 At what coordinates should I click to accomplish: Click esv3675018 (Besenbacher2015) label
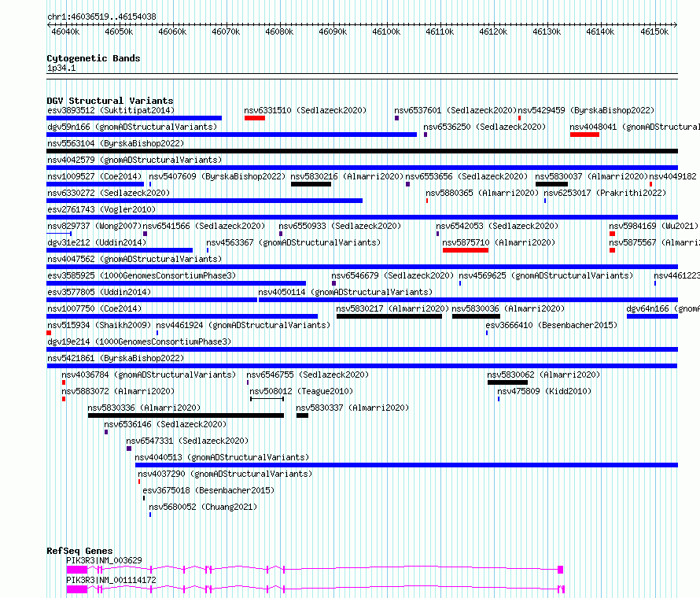[208, 490]
